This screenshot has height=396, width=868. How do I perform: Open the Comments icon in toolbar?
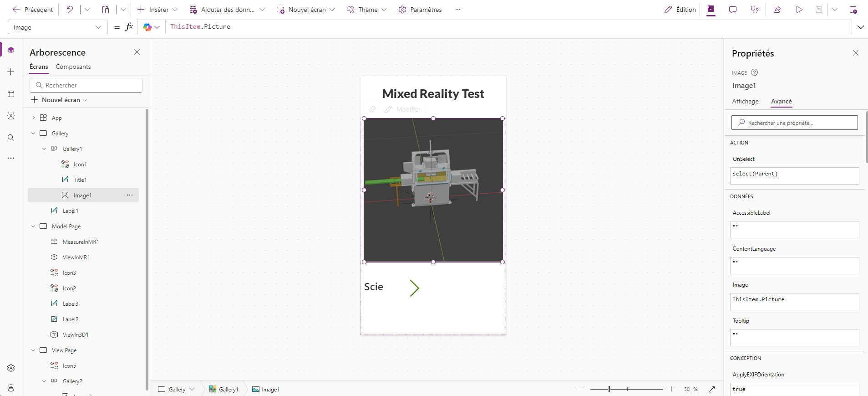point(733,10)
